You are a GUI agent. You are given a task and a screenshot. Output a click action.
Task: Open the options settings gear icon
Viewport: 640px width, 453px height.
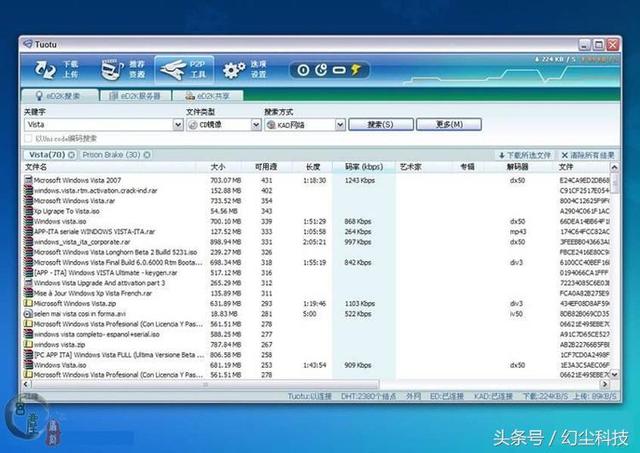234,70
